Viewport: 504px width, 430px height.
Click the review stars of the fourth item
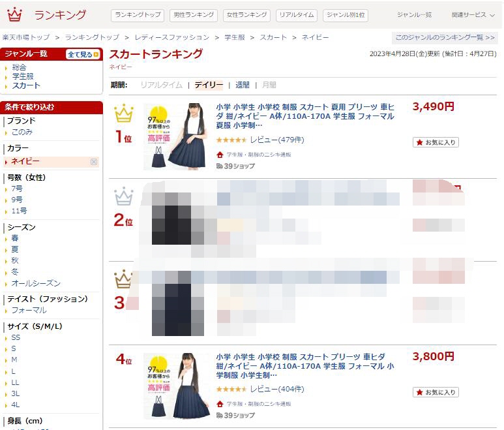pos(231,389)
